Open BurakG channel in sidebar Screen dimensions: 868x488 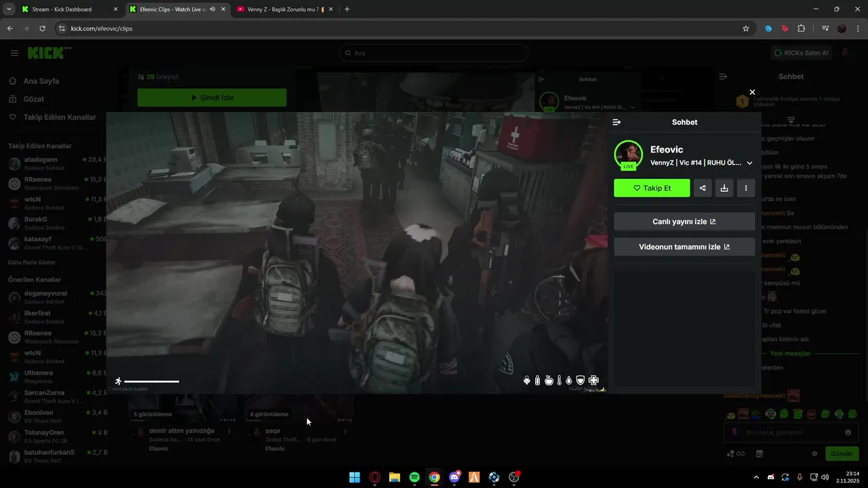[57, 223]
